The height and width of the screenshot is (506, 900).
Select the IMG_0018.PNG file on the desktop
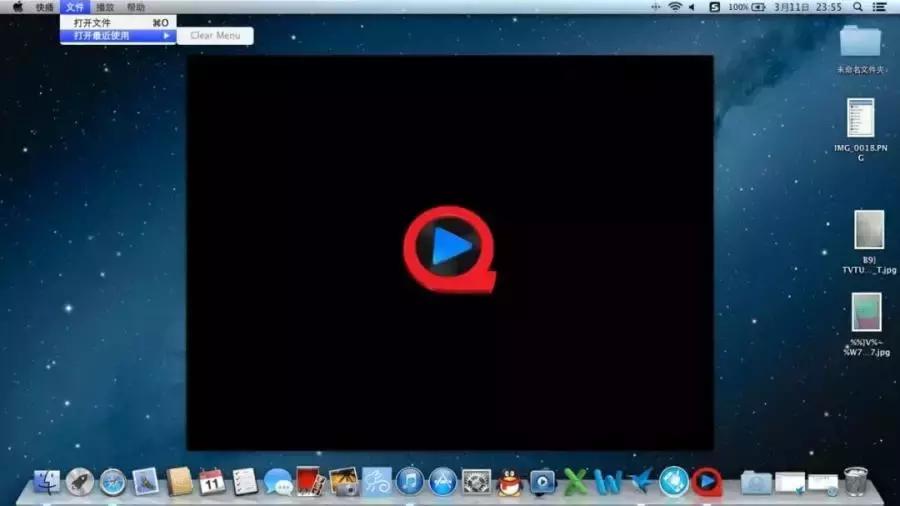point(860,129)
